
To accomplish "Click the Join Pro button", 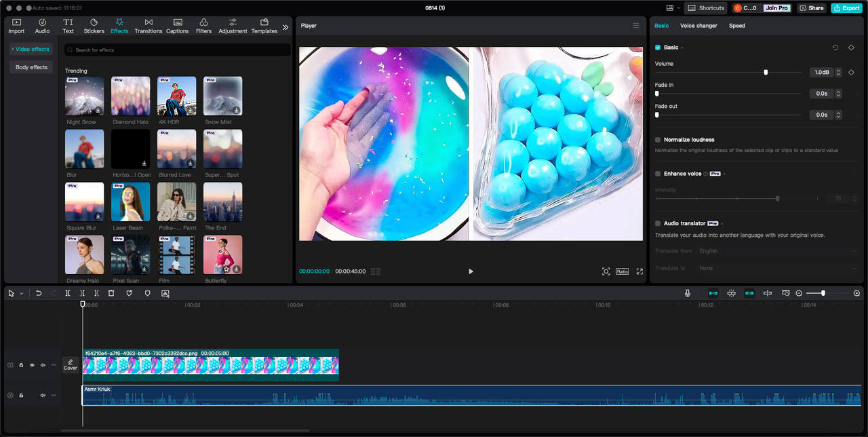I will pyautogui.click(x=776, y=8).
